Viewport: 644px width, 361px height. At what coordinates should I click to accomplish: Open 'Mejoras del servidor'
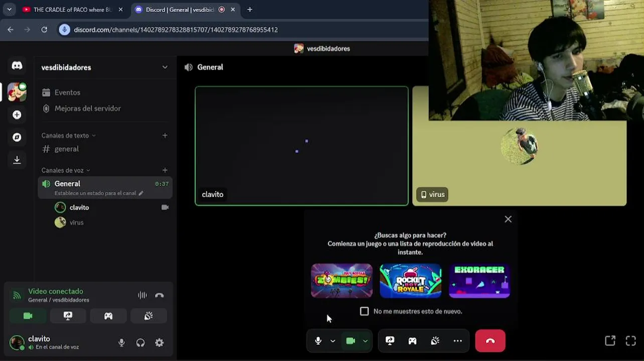(x=87, y=108)
